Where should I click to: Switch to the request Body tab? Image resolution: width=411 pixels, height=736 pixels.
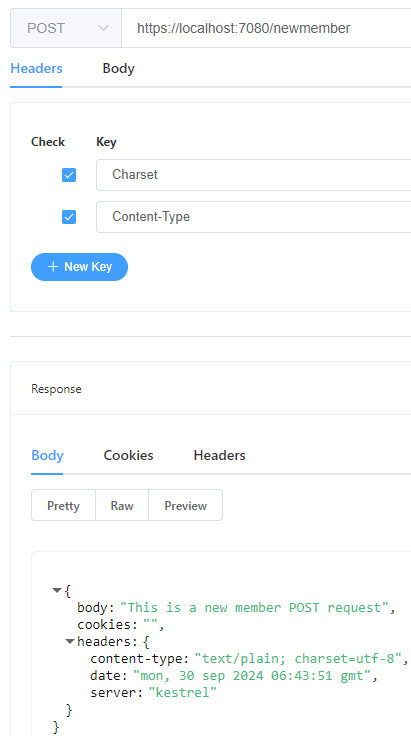coord(119,69)
